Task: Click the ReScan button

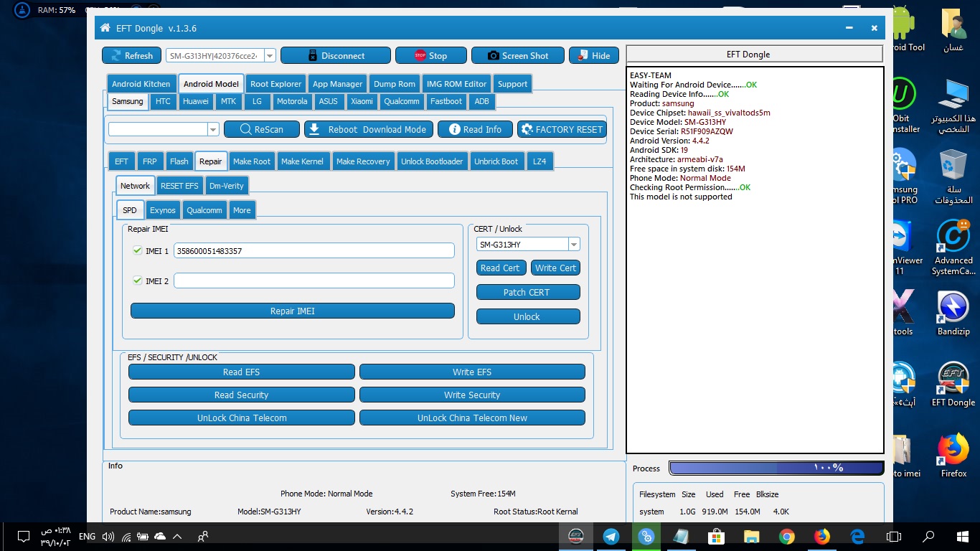Action: 262,129
